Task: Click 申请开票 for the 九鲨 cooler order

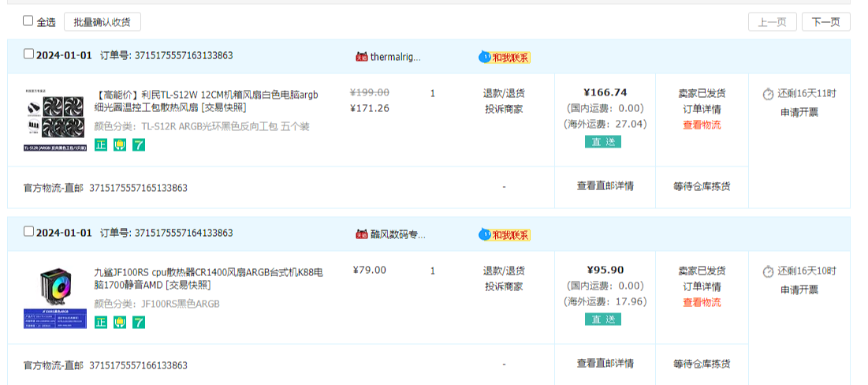Action: (x=799, y=290)
